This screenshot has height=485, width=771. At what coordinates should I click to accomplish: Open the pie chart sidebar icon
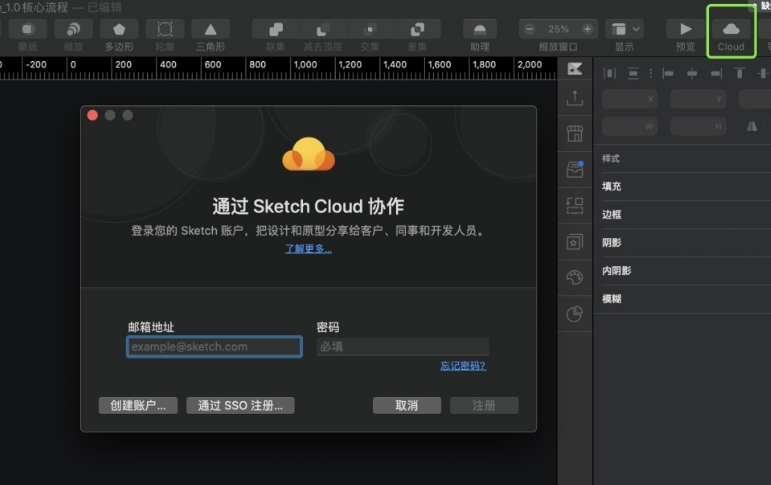pyautogui.click(x=575, y=314)
